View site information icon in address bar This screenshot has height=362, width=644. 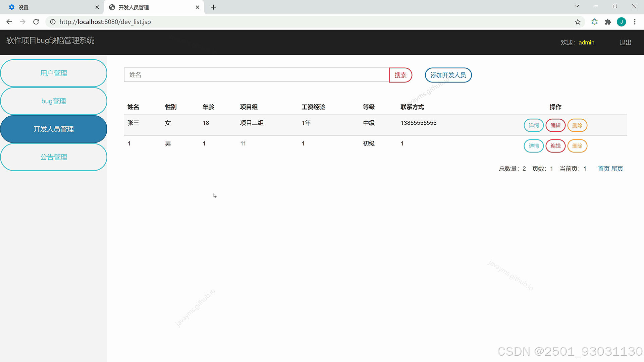[53, 22]
